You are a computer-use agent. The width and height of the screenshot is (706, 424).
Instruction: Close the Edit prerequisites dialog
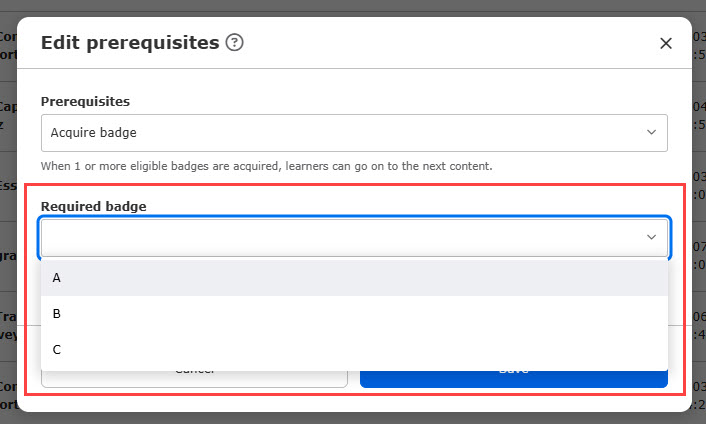(666, 43)
